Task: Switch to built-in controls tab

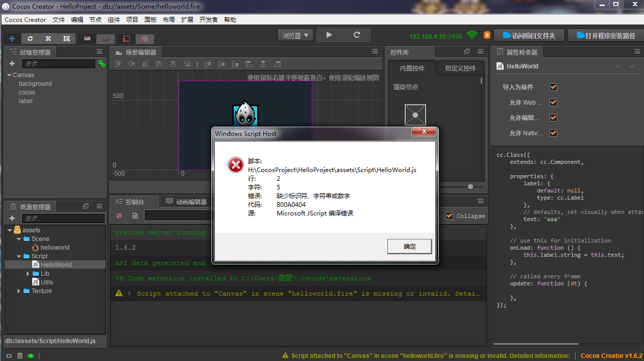Action: click(411, 68)
